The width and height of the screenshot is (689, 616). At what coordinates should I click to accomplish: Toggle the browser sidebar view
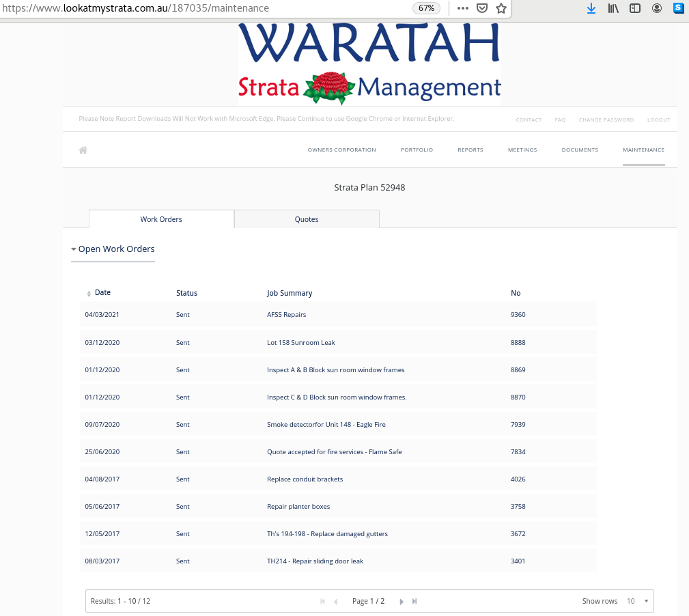coord(635,8)
